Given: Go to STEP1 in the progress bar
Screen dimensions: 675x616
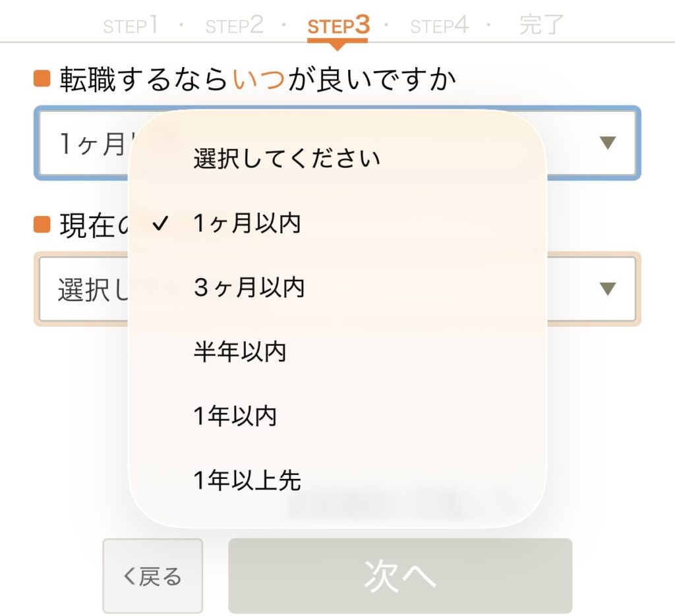Looking at the screenshot, I should coord(131,26).
